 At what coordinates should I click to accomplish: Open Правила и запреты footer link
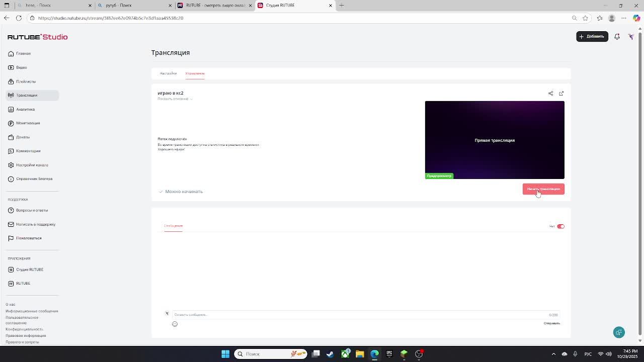22,342
